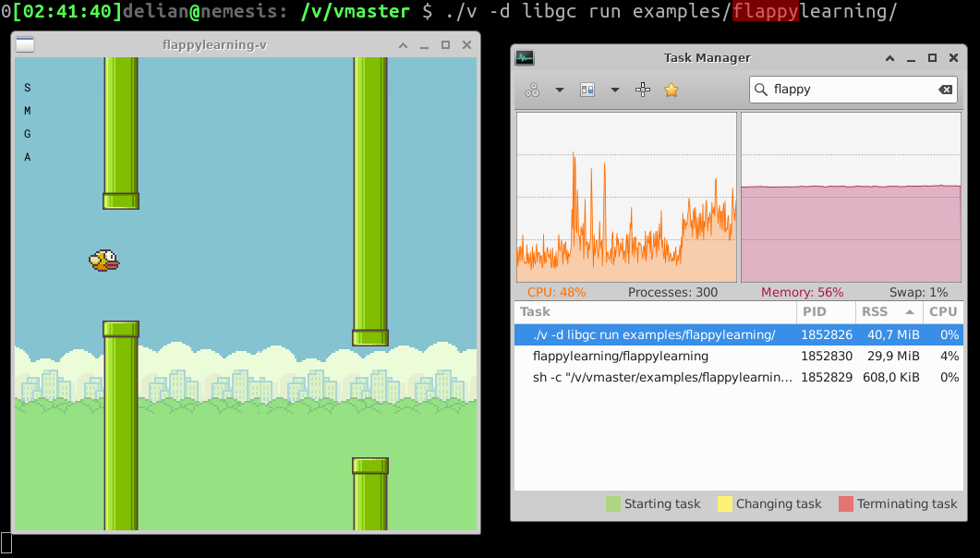Click the 'A' label in the game

(28, 157)
